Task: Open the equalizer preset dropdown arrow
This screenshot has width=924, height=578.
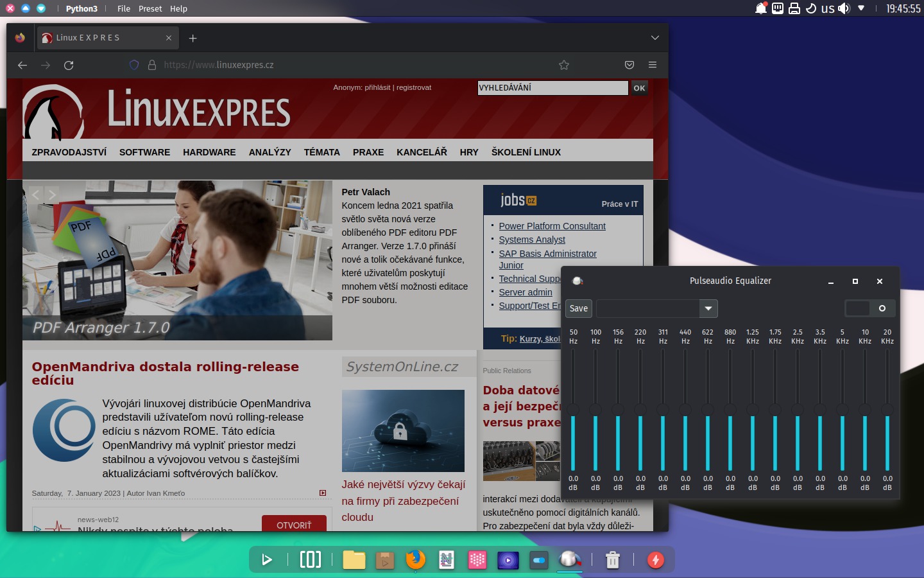Action: pos(708,308)
